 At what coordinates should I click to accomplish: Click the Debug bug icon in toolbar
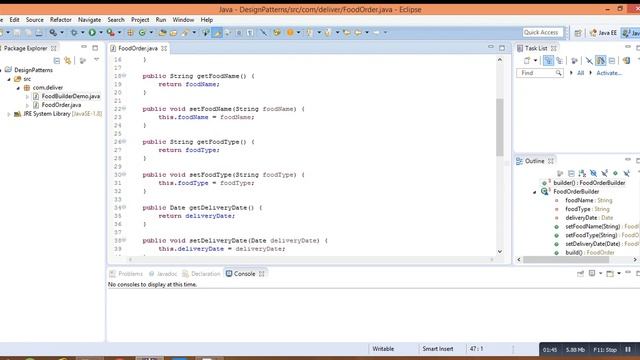[x=73, y=32]
